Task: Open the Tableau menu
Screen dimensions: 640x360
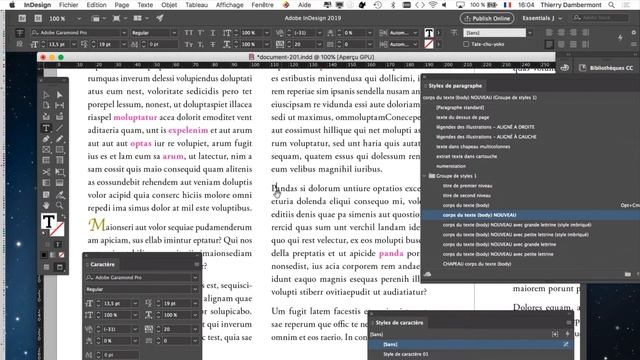Action: click(x=196, y=5)
